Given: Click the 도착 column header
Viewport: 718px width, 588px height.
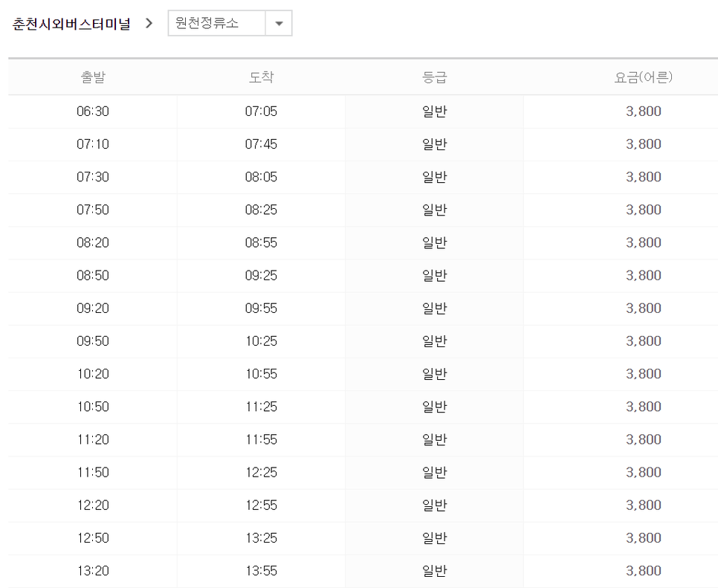Looking at the screenshot, I should [x=261, y=77].
